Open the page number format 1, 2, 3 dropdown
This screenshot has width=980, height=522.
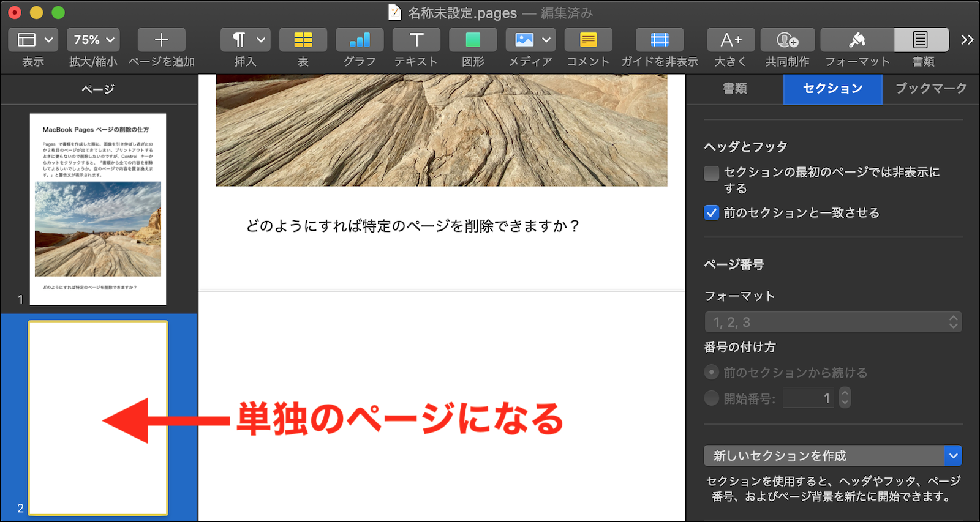click(x=832, y=322)
